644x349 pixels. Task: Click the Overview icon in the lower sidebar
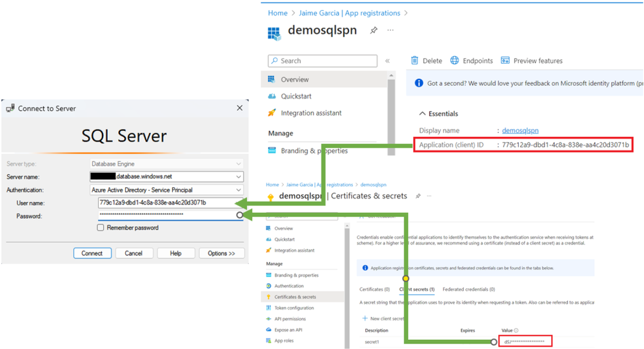click(268, 228)
